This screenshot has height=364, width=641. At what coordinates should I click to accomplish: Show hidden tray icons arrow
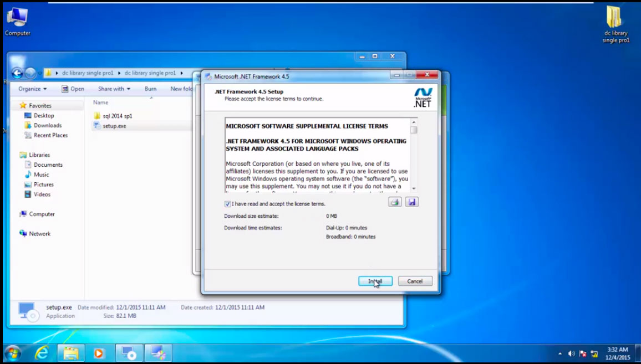tap(560, 354)
